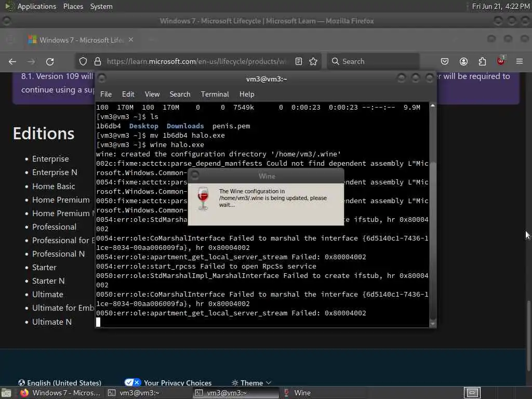Open the Places menu

click(73, 6)
